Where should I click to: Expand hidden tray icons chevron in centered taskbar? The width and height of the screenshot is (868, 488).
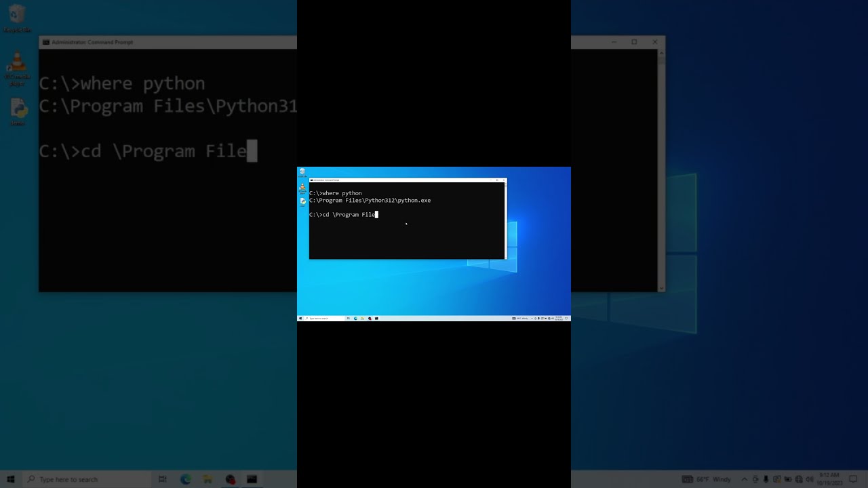[x=532, y=319]
